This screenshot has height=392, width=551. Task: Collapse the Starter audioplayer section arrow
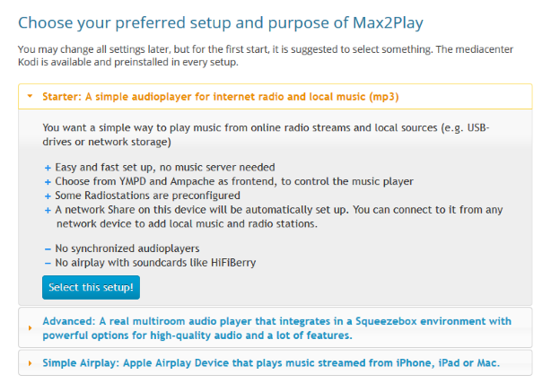[30, 96]
